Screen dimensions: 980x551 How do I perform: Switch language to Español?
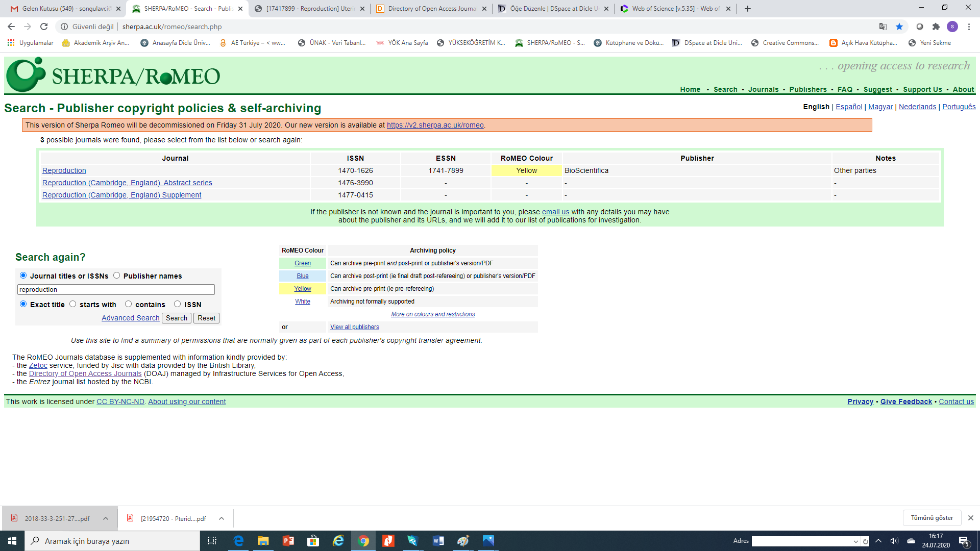[x=849, y=107]
